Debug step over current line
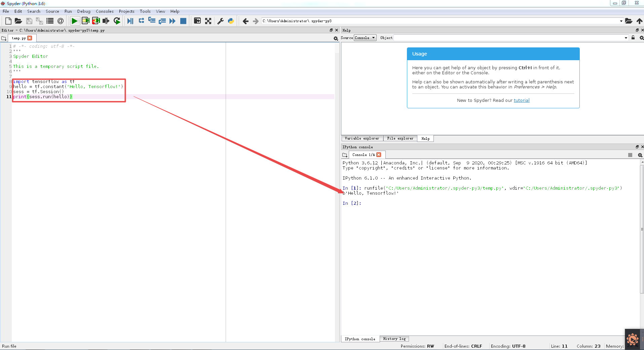The image size is (644, 350). (141, 21)
